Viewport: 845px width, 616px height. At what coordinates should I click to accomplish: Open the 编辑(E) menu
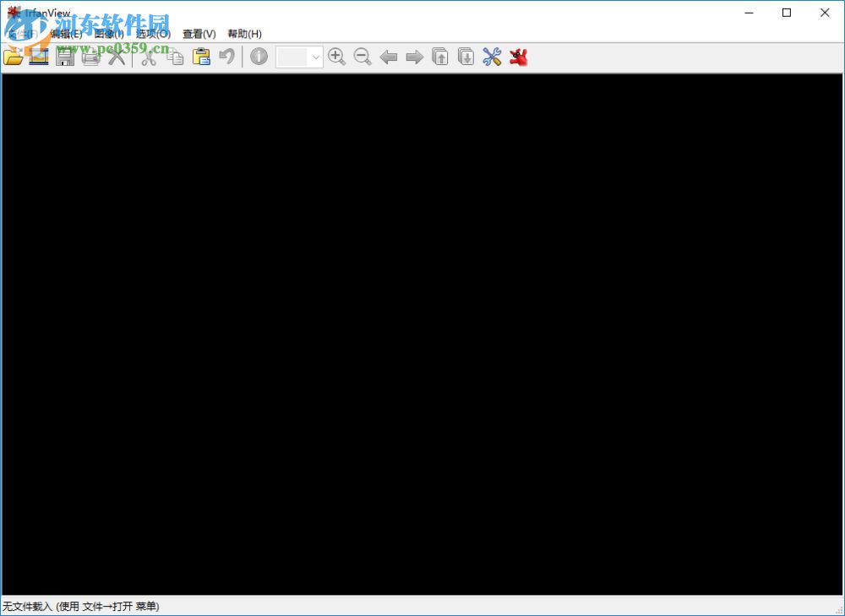point(66,34)
